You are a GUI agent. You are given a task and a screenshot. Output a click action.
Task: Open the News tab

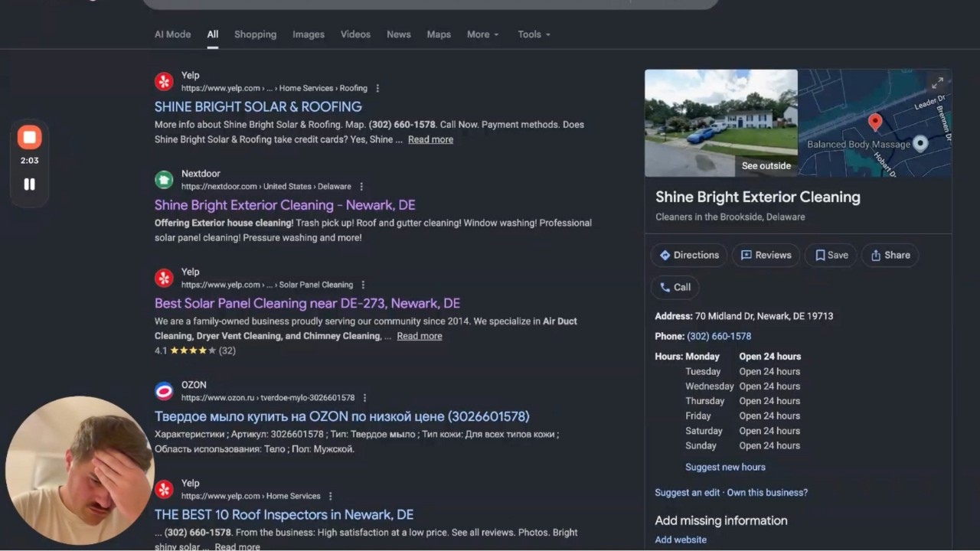tap(399, 34)
